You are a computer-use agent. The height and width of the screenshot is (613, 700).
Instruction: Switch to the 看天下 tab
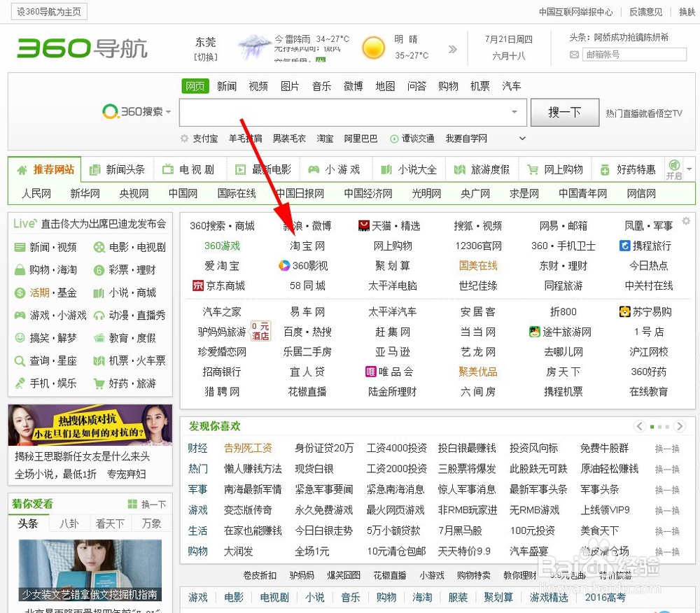110,523
